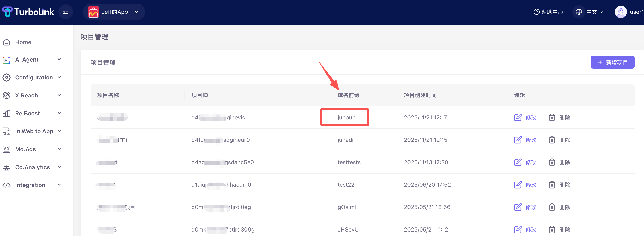Click the 新增项目 button
This screenshot has width=644, height=236.
(612, 62)
